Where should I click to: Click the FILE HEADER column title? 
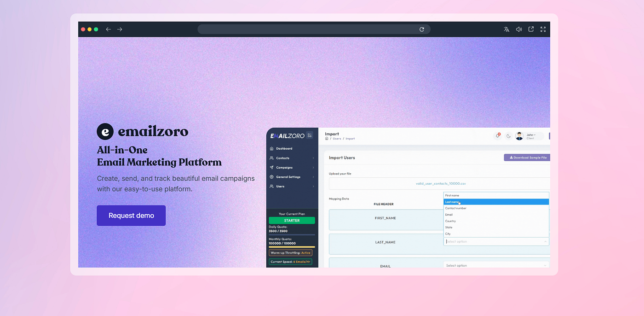pyautogui.click(x=384, y=204)
